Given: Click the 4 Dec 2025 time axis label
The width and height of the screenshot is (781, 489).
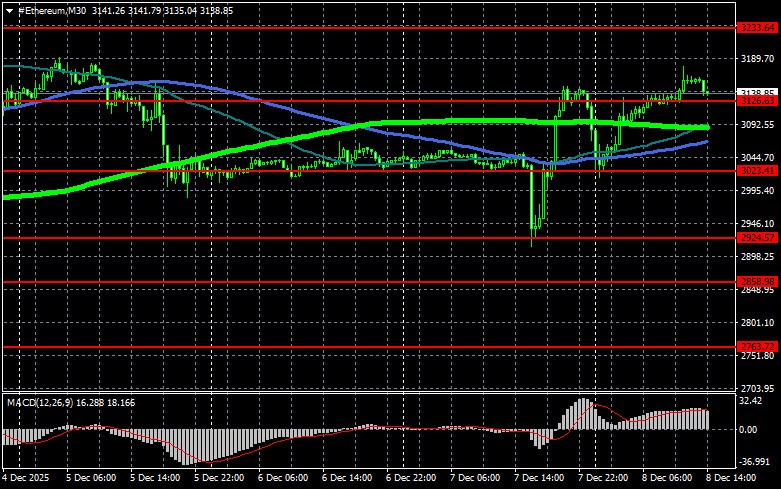Looking at the screenshot, I should point(26,479).
